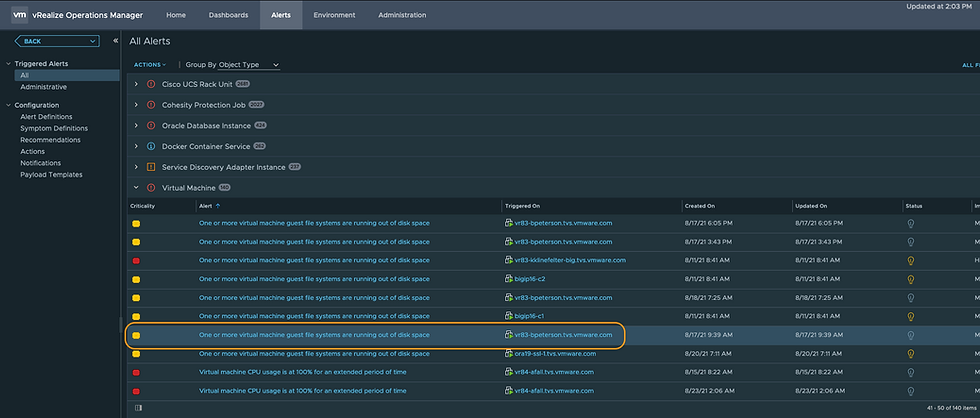Click red criticality icon for 8/15/21 8:22 AM alert
The height and width of the screenshot is (418, 980).
pos(136,372)
